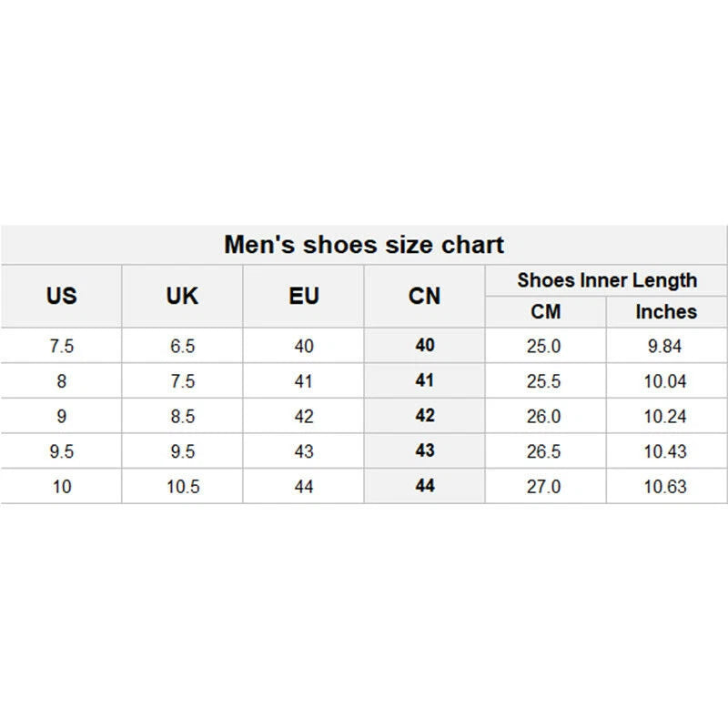Click bold CN size 43 cell

point(425,450)
